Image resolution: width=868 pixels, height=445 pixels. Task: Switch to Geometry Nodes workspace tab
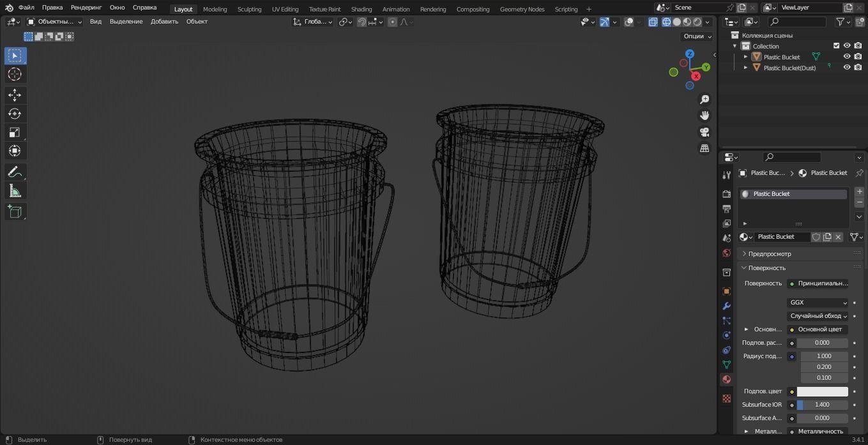click(x=522, y=9)
